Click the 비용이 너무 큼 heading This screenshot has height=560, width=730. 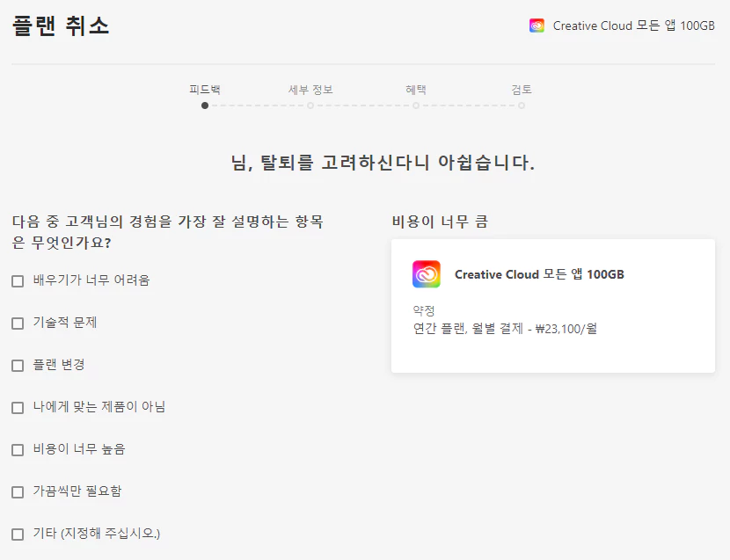[x=440, y=222]
